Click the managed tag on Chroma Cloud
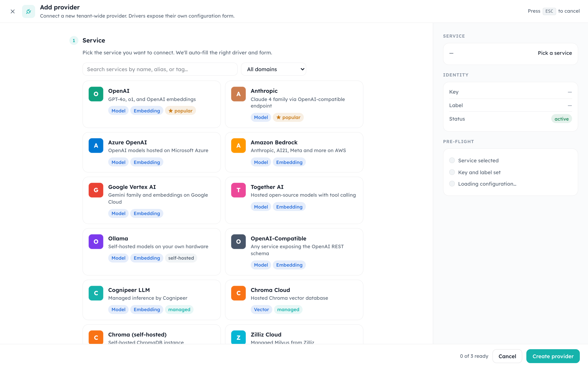The image size is (588, 368). [288, 310]
